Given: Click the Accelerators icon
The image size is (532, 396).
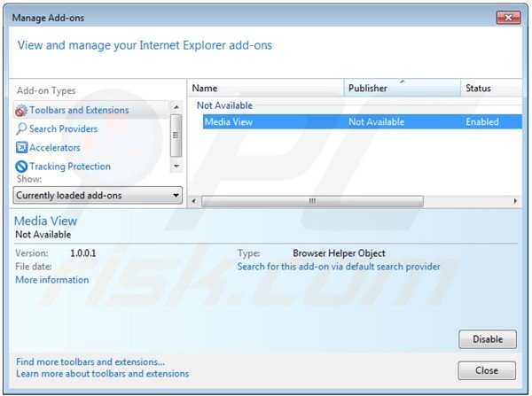Looking at the screenshot, I should (x=21, y=148).
